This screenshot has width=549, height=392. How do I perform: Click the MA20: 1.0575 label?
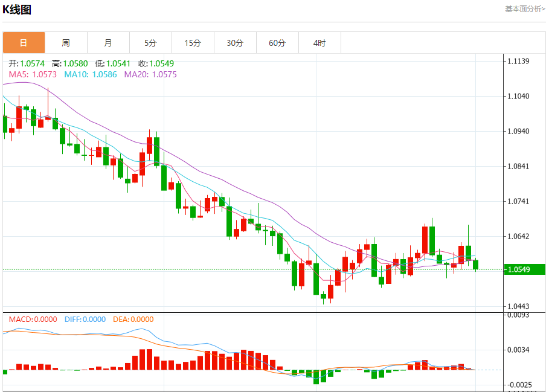point(150,74)
